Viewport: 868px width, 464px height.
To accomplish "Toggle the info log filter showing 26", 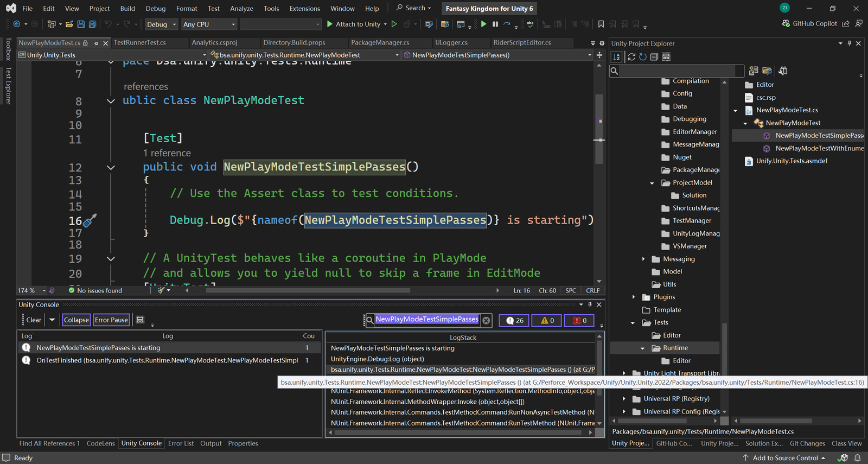I will pyautogui.click(x=514, y=321).
